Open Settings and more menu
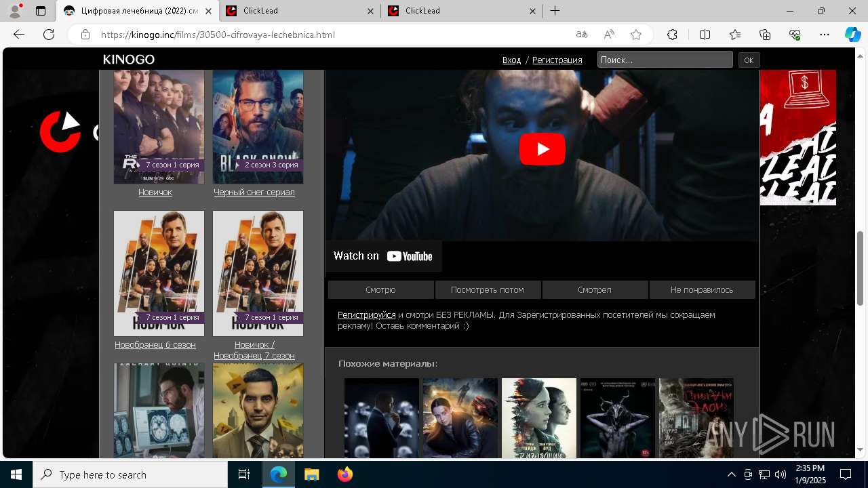The image size is (868, 488). [825, 35]
